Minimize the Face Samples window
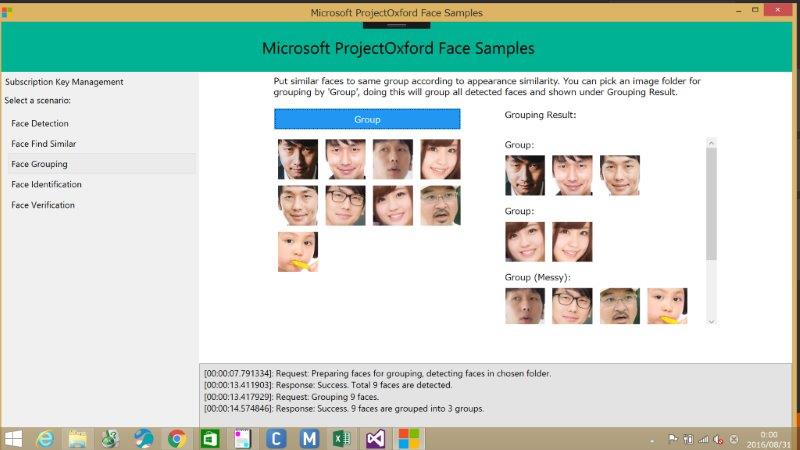The image size is (800, 450). pos(739,11)
